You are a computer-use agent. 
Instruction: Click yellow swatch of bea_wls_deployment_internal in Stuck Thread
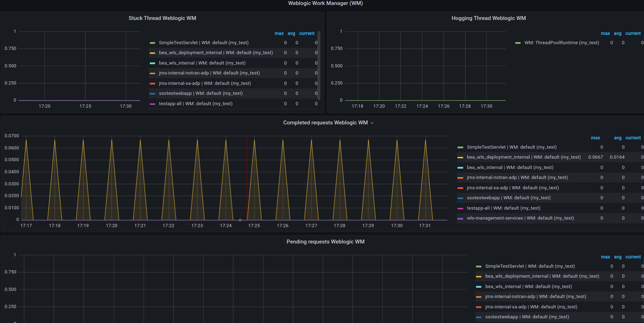(x=152, y=53)
